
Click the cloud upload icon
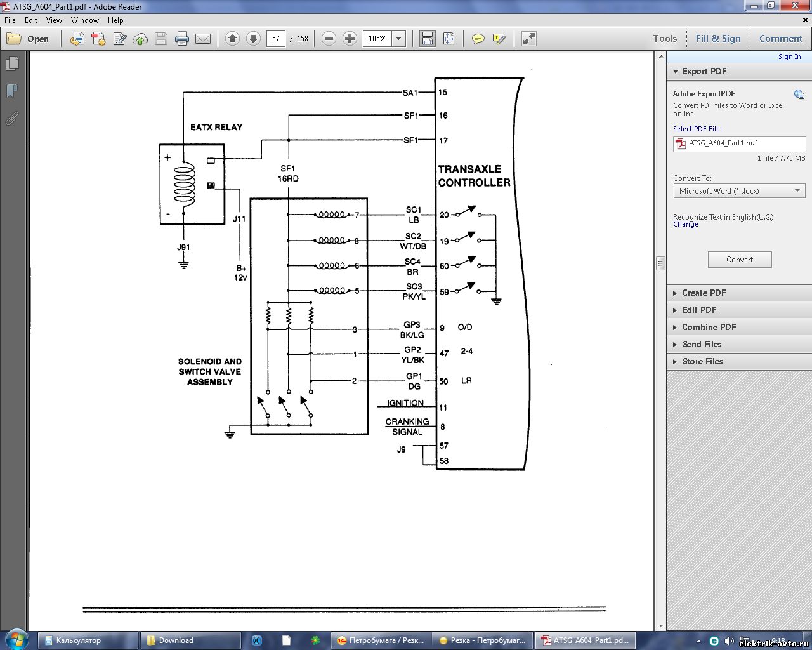pos(140,39)
